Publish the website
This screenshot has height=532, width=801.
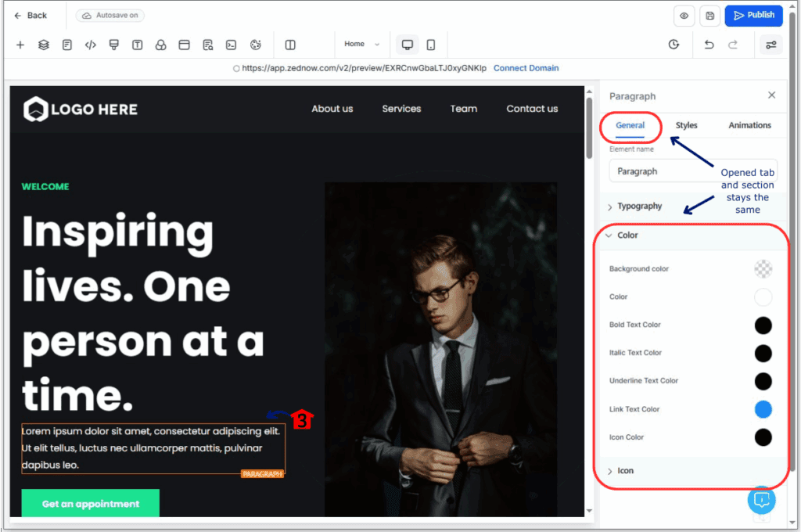tap(753, 16)
